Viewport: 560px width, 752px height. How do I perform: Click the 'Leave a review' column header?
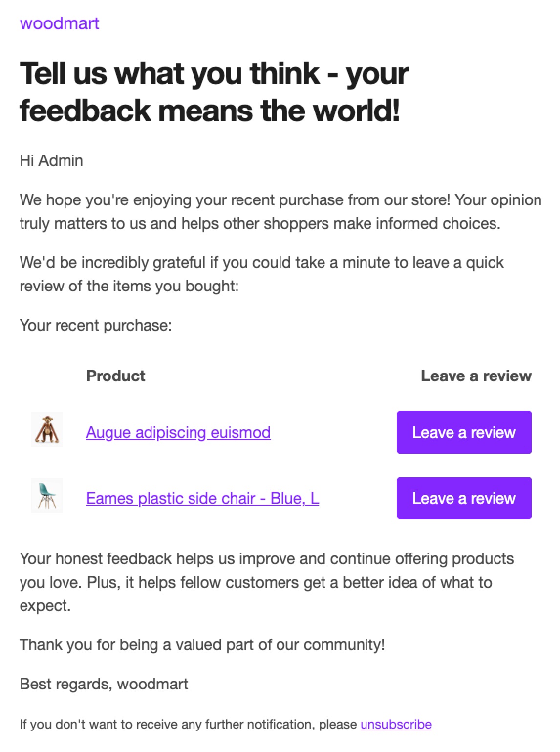coord(476,376)
